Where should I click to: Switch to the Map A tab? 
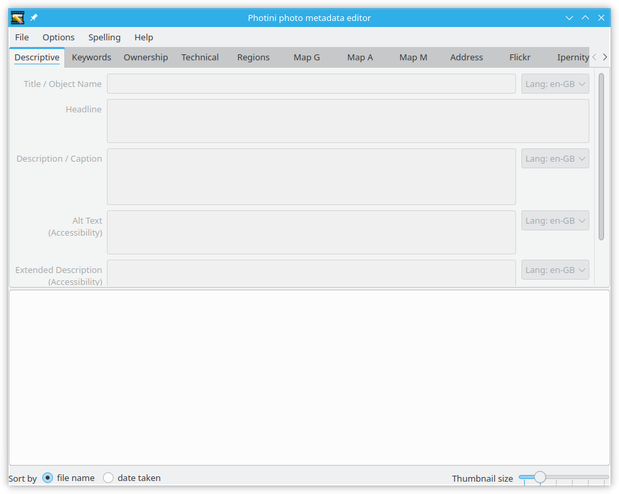point(360,57)
